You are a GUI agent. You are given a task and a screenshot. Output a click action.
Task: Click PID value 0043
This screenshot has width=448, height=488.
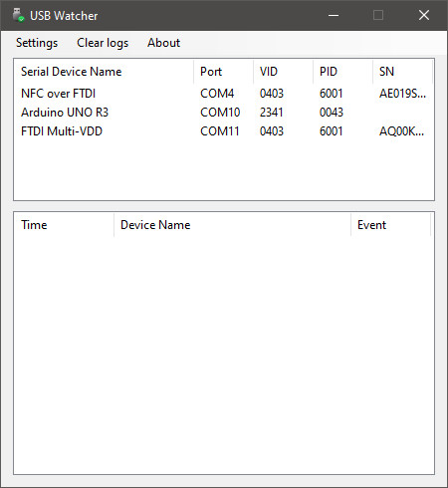(332, 113)
